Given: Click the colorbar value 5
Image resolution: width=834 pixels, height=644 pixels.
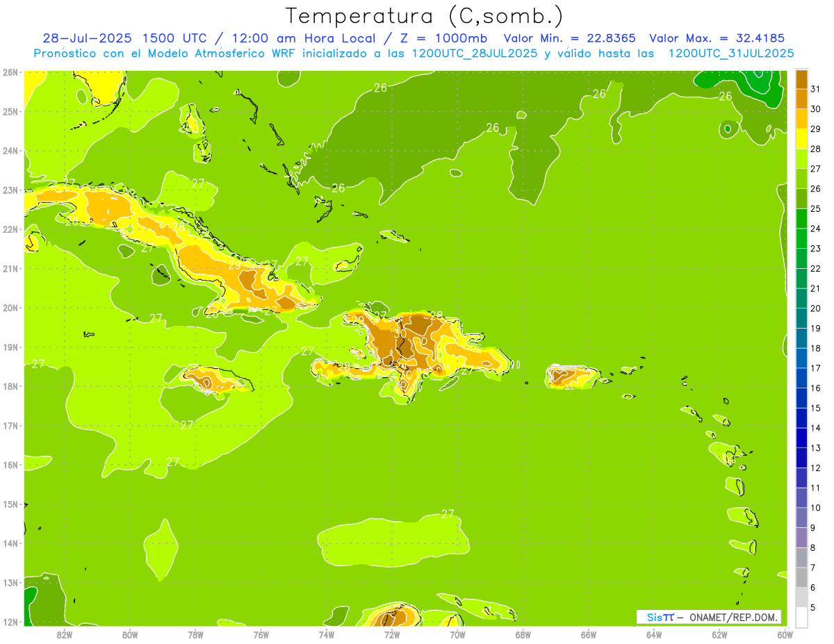Looking at the screenshot, I should 813,608.
